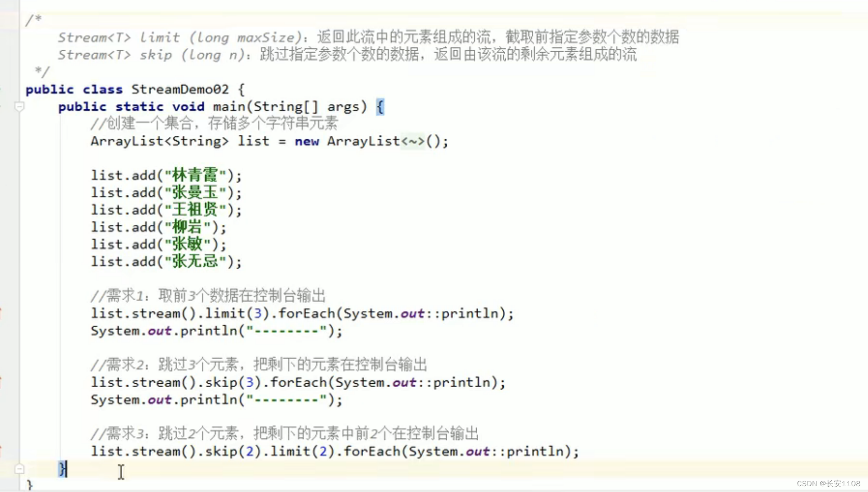This screenshot has width=868, height=492.
Task: Click the Stream<T> limit (long maxSize) doc comment line
Action: pyautogui.click(x=369, y=37)
